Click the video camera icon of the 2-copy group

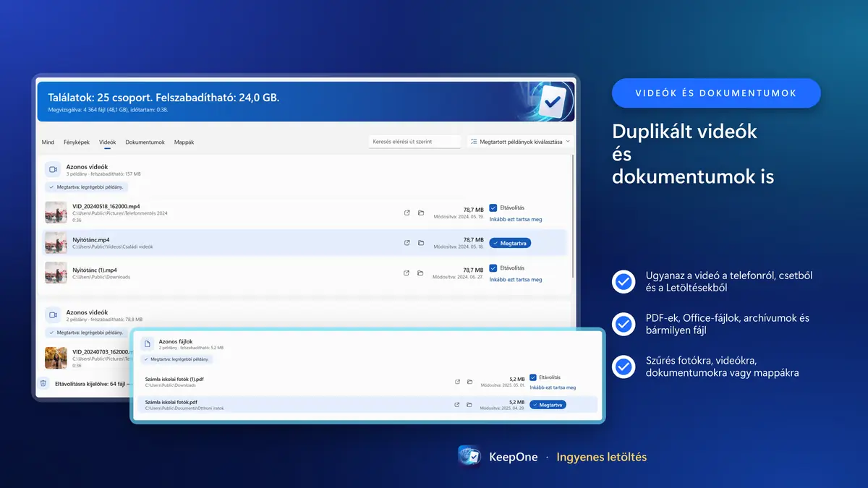click(52, 315)
